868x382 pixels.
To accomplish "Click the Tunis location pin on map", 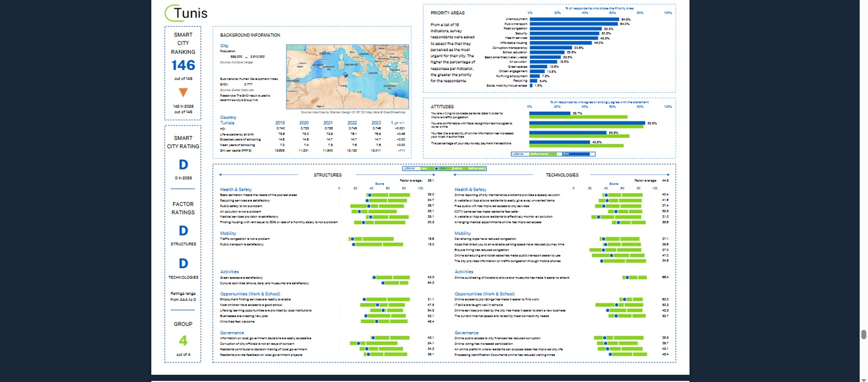I will (x=344, y=74).
